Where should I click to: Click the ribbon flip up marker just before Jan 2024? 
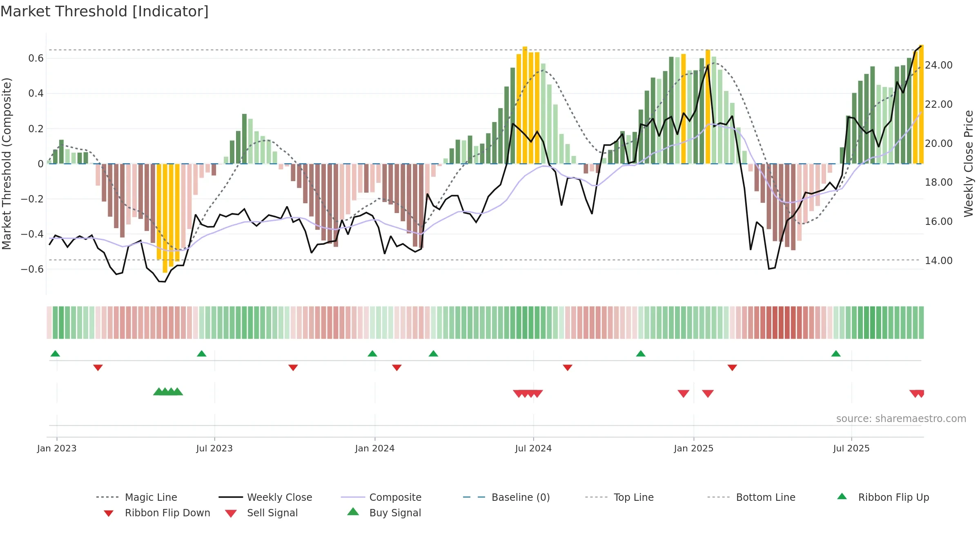372,353
